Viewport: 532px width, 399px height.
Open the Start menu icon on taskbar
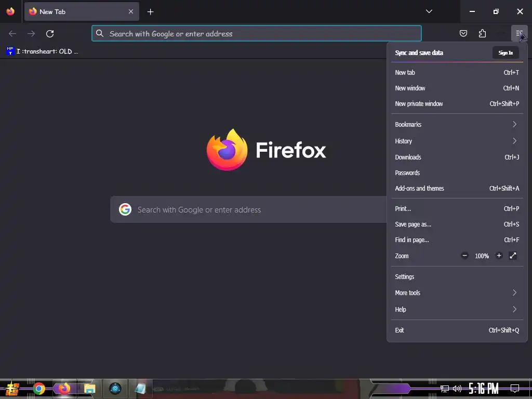pos(12,389)
